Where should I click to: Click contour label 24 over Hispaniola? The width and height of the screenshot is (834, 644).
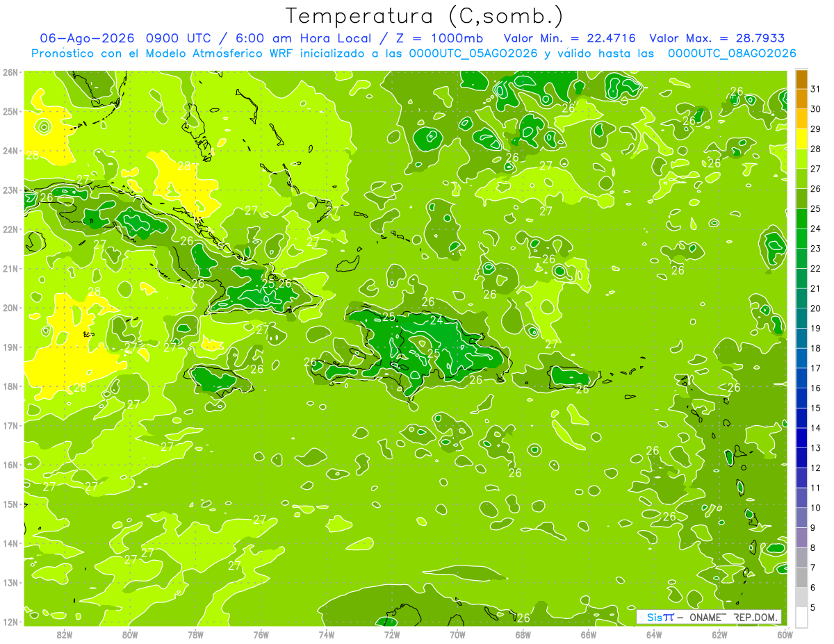click(436, 320)
